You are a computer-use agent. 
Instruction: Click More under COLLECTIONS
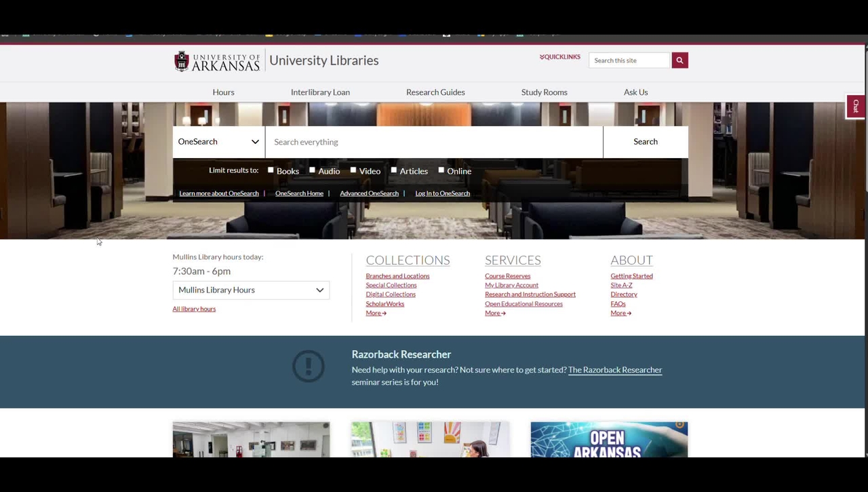(376, 313)
